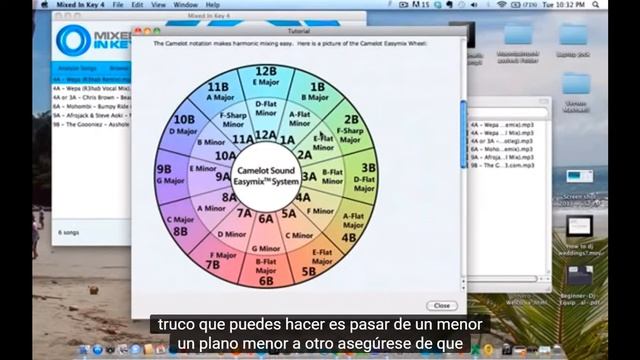Viewport: 640px width, 360px height.
Task: Click the Tutorial scrollbar down arrow
Action: (x=463, y=288)
